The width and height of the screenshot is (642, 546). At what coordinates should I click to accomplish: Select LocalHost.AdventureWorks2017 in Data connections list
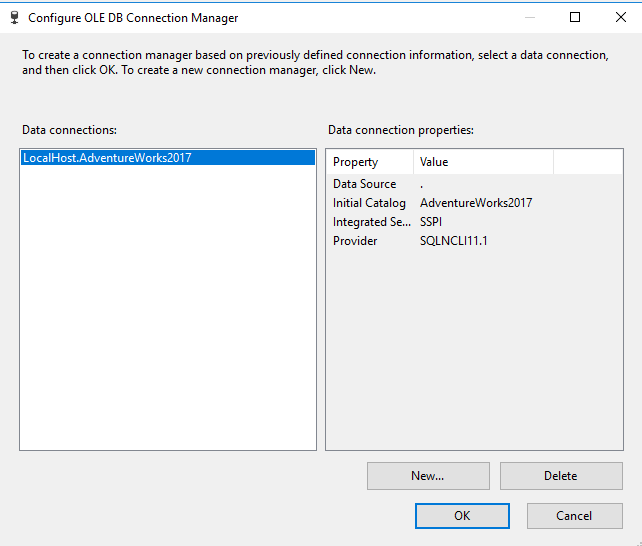(x=107, y=158)
